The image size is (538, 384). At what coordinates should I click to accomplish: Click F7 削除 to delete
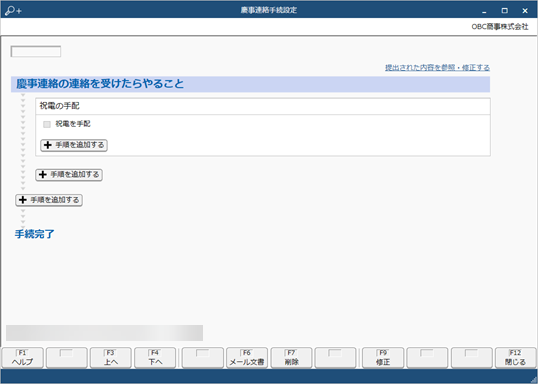tap(291, 358)
